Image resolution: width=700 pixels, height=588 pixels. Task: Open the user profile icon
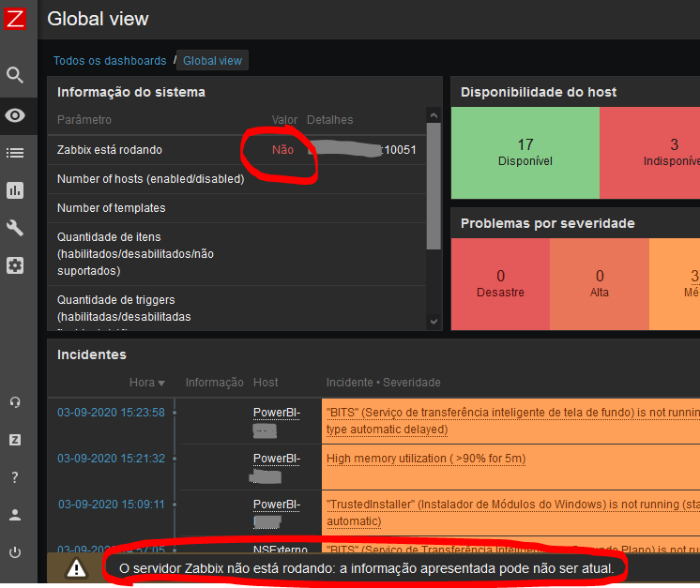15,515
